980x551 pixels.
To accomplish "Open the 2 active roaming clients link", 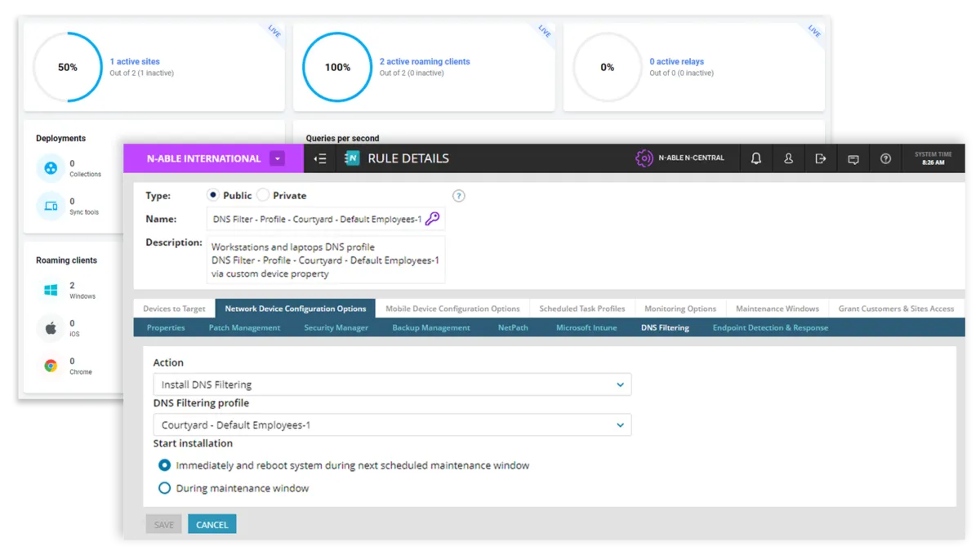I will [425, 61].
